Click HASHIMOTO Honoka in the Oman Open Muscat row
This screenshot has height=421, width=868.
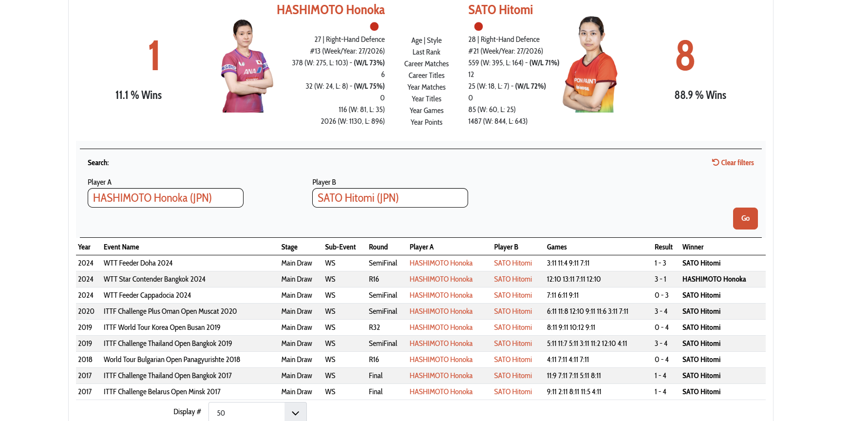coord(441,311)
